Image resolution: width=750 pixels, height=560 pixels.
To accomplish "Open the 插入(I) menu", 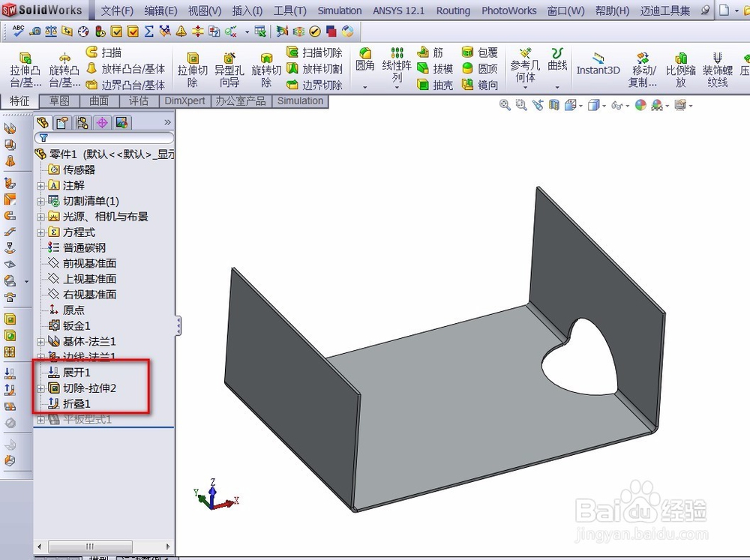I will (x=247, y=10).
